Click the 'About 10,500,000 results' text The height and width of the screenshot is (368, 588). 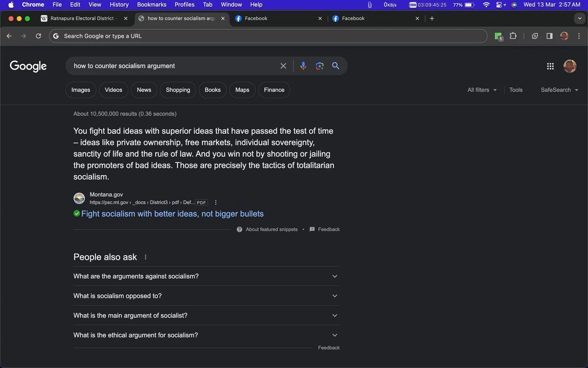click(x=125, y=114)
